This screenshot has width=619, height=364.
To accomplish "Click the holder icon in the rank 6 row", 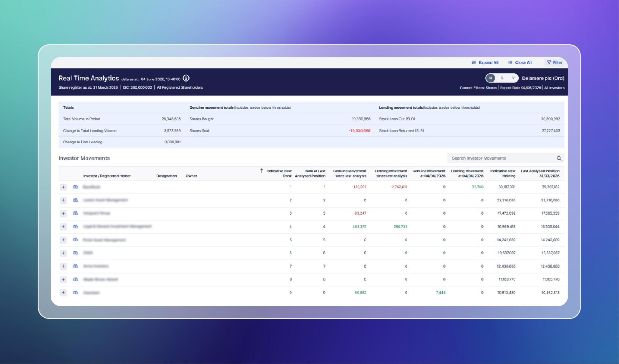I will (x=76, y=253).
